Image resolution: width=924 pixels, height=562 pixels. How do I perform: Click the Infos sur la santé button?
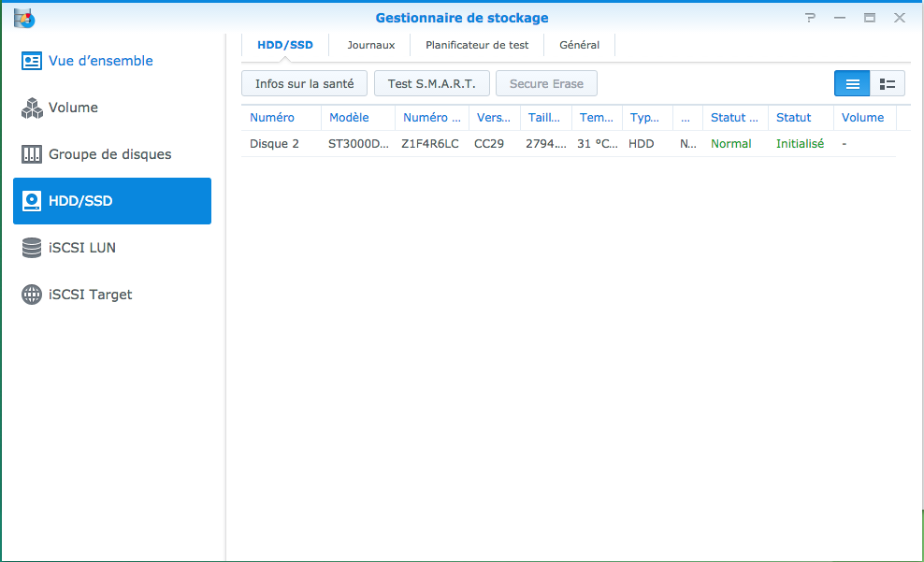click(304, 84)
